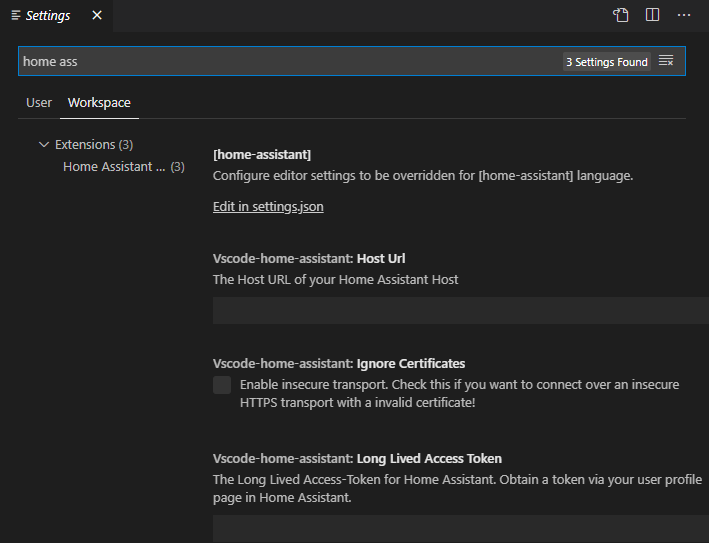Image resolution: width=709 pixels, height=543 pixels.
Task: Split the editor to the right
Action: 652,15
